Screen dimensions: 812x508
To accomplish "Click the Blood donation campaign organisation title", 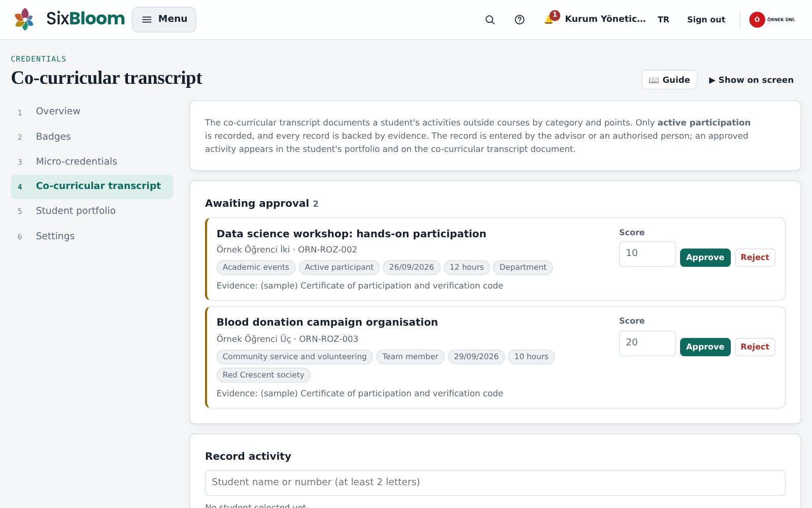I will [x=327, y=322].
